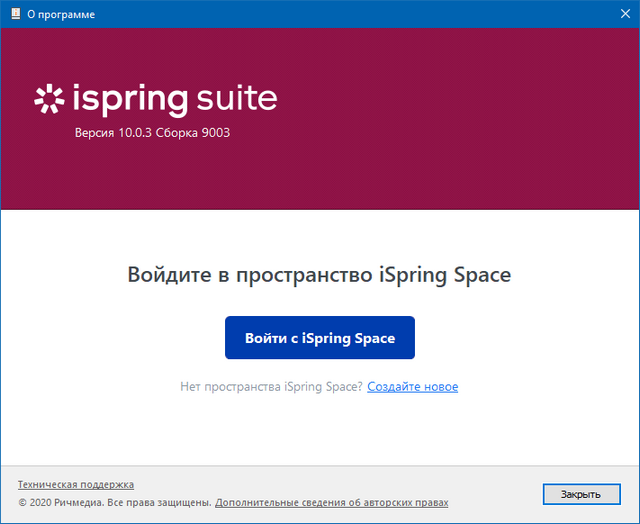Image resolution: width=640 pixels, height=524 pixels.
Task: Click the "Войдите в пространство iSpring Space" heading
Action: coord(319,275)
